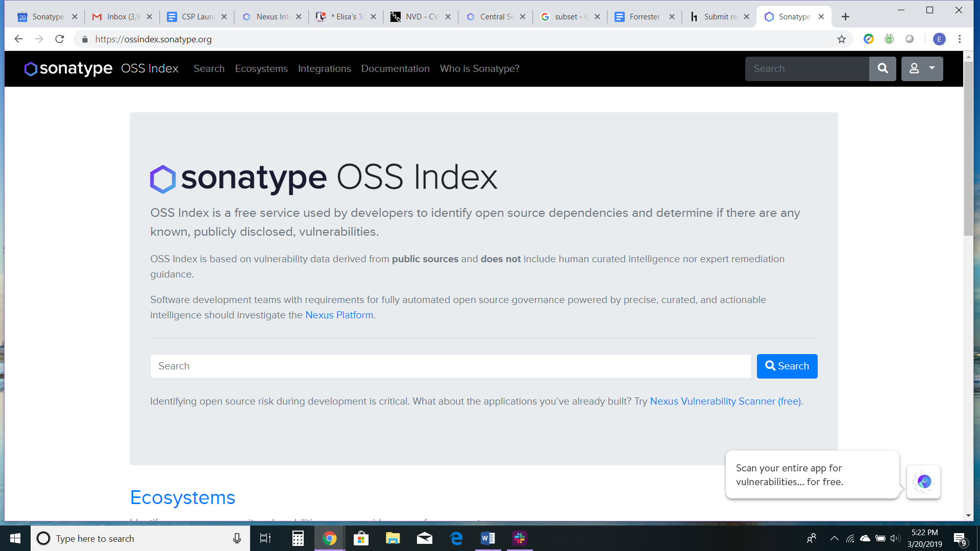Click the main Search input field
Viewport: 980px width, 551px height.
tap(450, 366)
